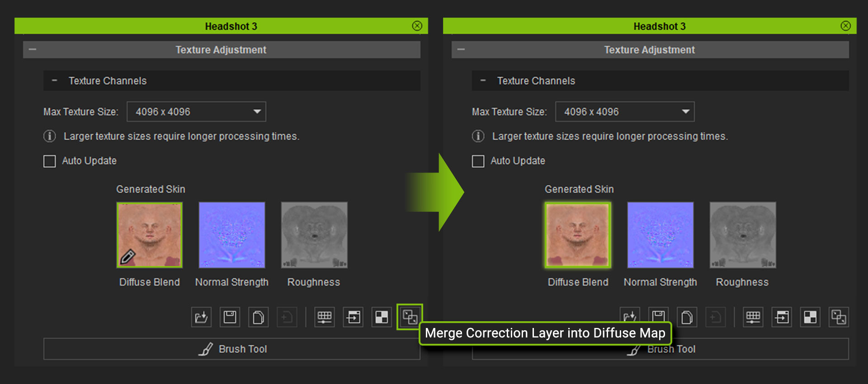Select the Normal Strength thumbnail in the right panel
868x384 pixels.
point(660,235)
